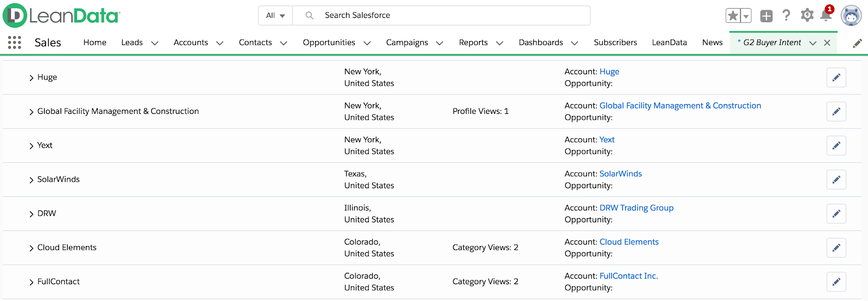The width and height of the screenshot is (868, 301).
Task: Switch to the Leads tab
Action: (x=132, y=42)
